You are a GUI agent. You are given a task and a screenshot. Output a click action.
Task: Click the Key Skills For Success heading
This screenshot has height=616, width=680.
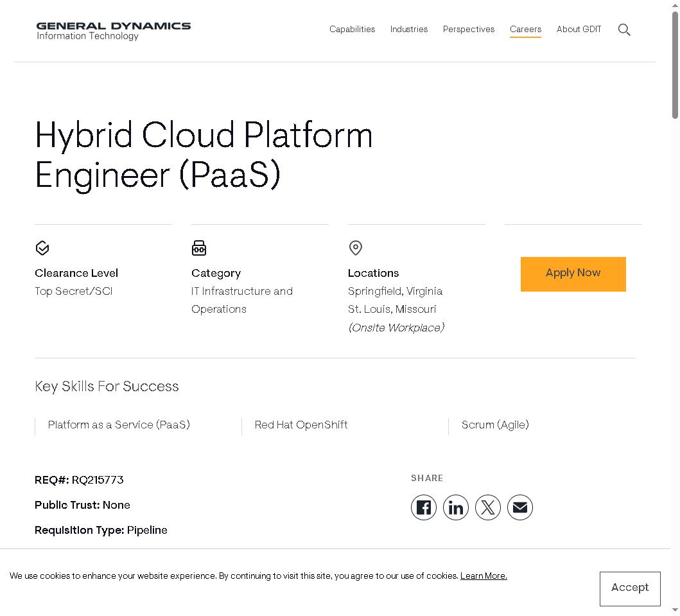[x=107, y=386]
